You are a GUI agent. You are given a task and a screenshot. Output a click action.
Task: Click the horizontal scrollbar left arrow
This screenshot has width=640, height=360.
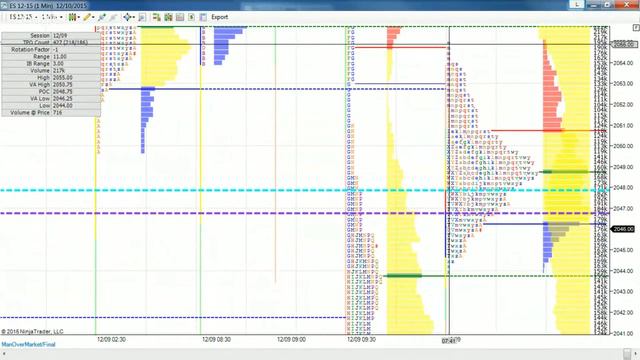pyautogui.click(x=4, y=353)
